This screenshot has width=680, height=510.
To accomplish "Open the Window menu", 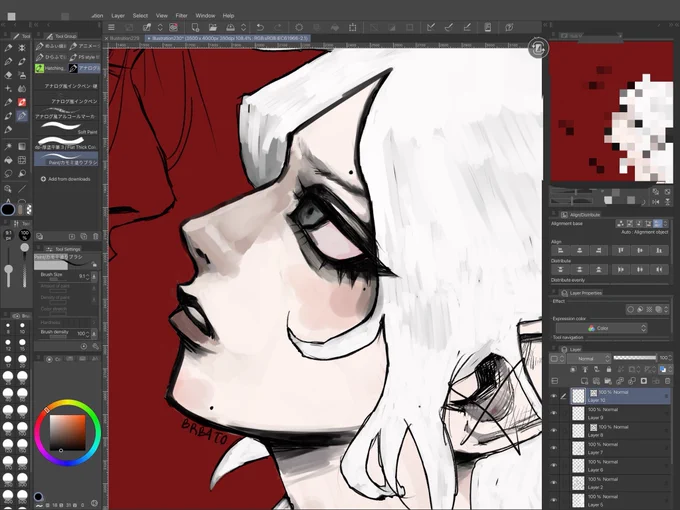I will click(205, 16).
